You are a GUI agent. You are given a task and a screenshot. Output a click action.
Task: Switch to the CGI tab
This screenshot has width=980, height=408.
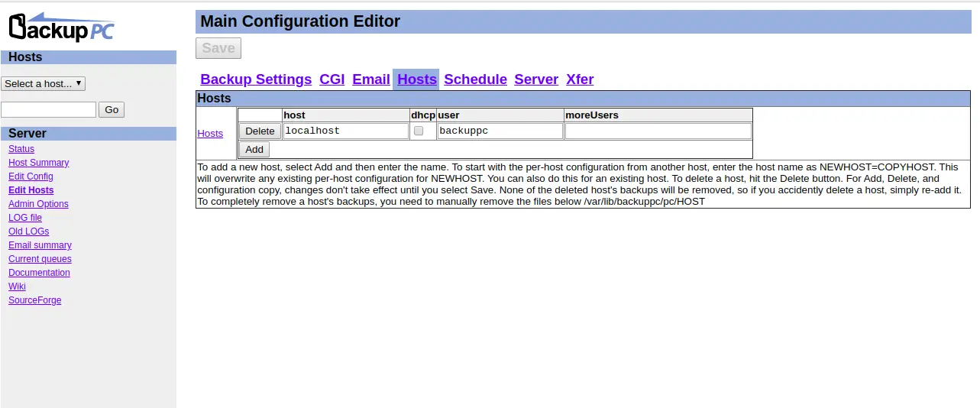[332, 79]
